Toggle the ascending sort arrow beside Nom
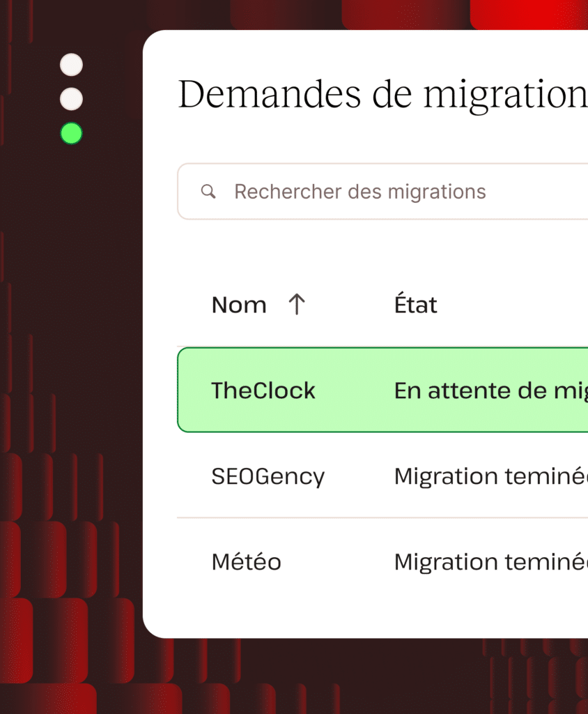 click(x=297, y=304)
